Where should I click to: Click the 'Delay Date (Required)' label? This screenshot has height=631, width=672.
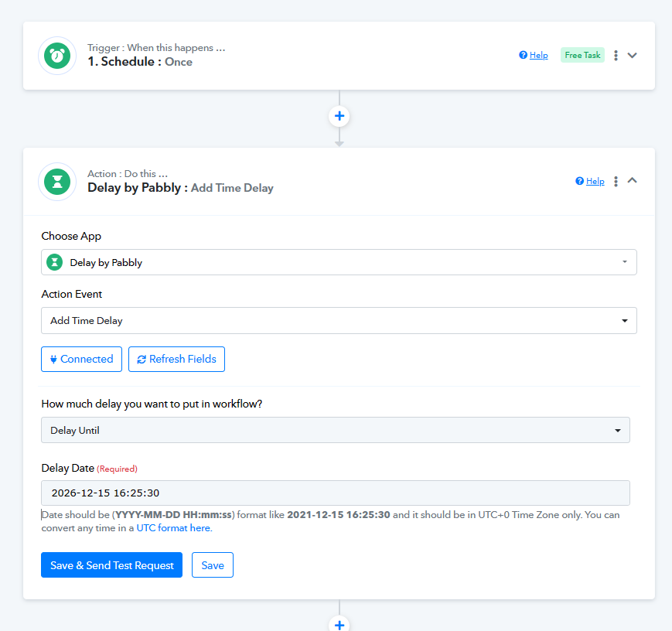click(x=89, y=468)
